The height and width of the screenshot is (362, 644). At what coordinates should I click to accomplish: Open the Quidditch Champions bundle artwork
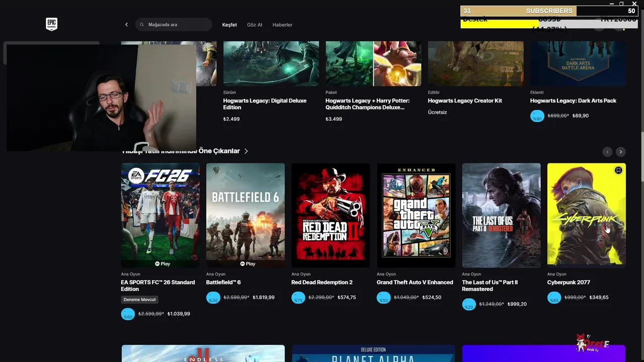[373, 63]
